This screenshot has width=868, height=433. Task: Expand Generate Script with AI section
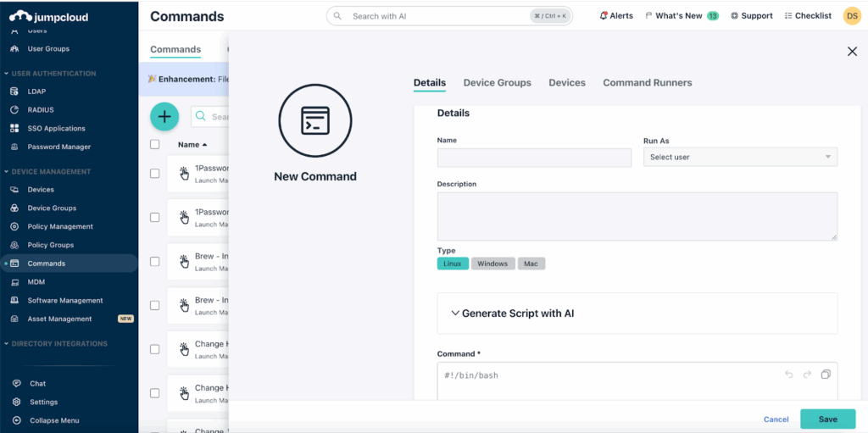click(x=511, y=314)
